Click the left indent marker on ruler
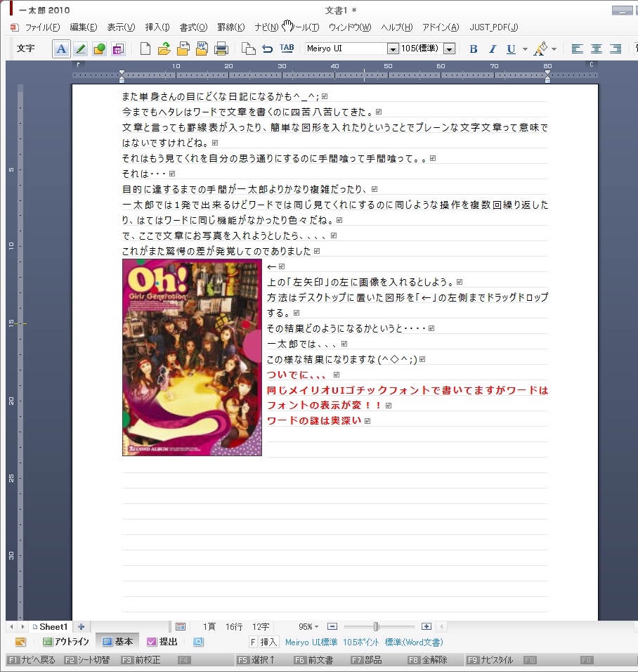This screenshot has height=672, width=638. pos(122,77)
